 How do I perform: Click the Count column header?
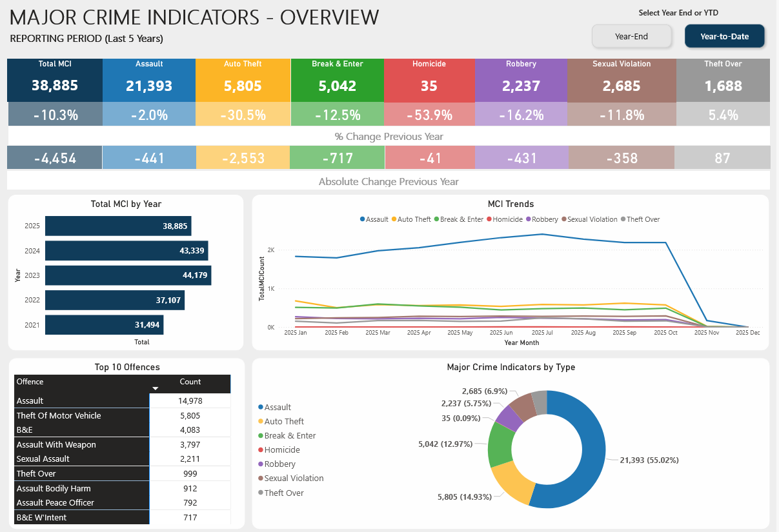tap(190, 382)
